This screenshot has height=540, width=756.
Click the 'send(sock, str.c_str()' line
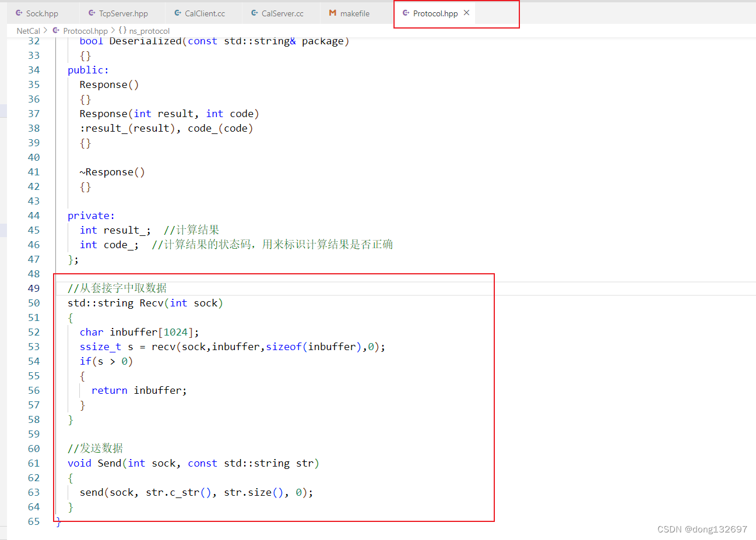(x=196, y=492)
